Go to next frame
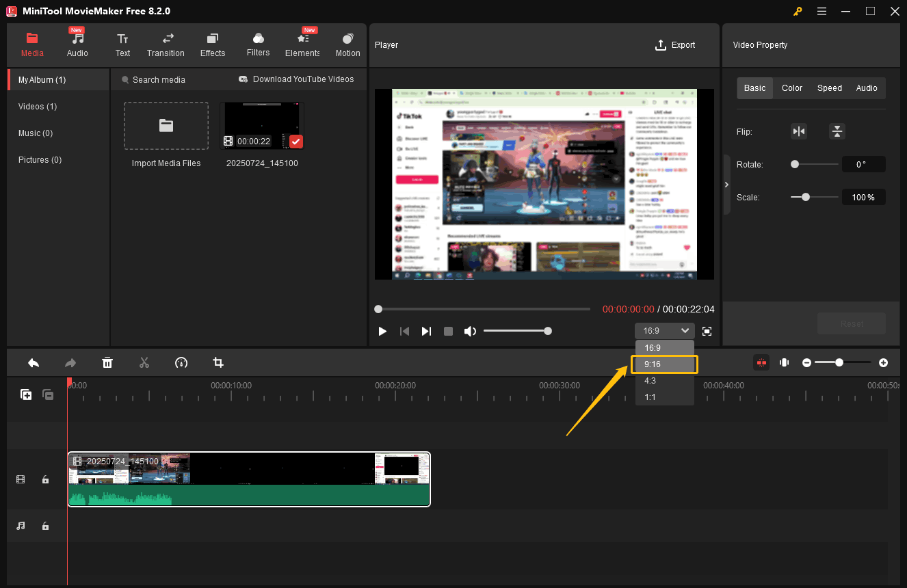This screenshot has height=588, width=907. pyautogui.click(x=426, y=331)
